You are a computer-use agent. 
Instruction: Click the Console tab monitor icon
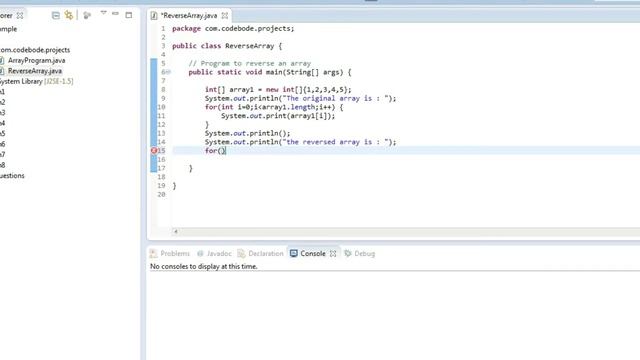(x=294, y=253)
